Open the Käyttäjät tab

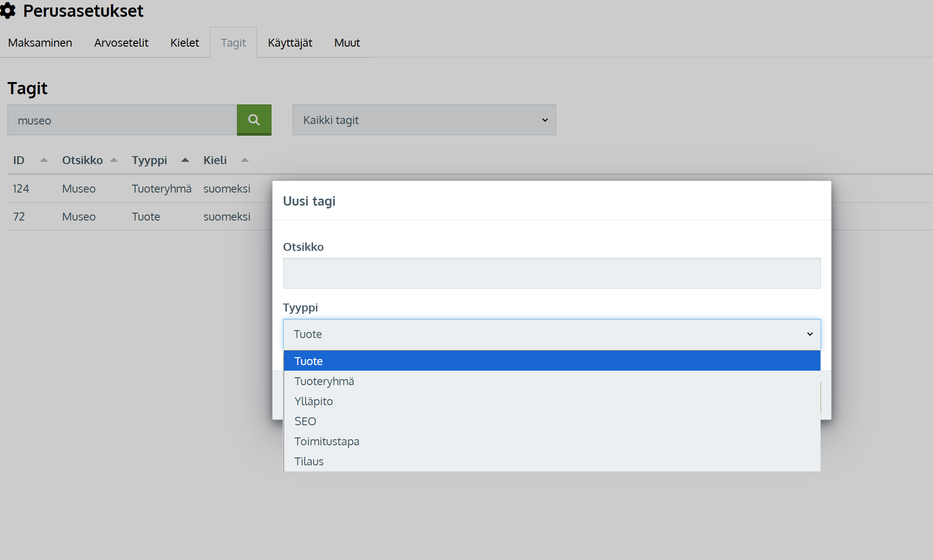point(290,42)
